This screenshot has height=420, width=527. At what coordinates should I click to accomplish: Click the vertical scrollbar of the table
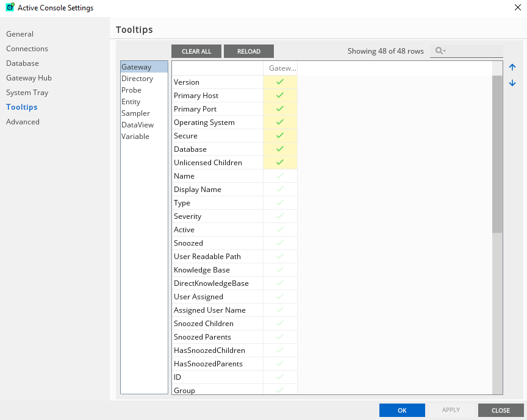497,154
